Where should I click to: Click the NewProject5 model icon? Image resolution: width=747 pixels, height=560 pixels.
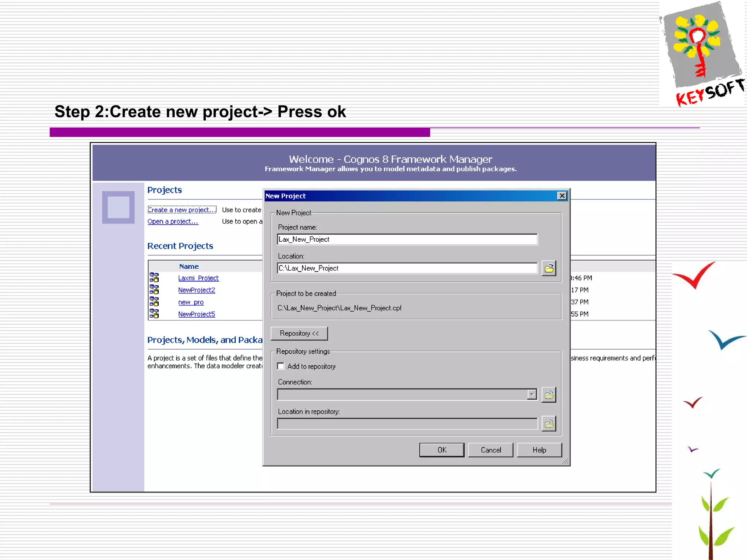154,314
